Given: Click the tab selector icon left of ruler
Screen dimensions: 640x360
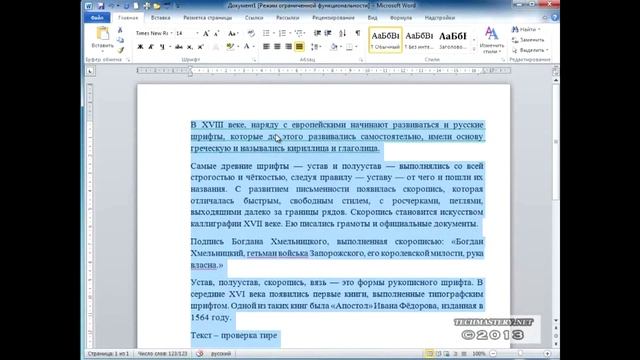Looking at the screenshot, I should [90, 71].
